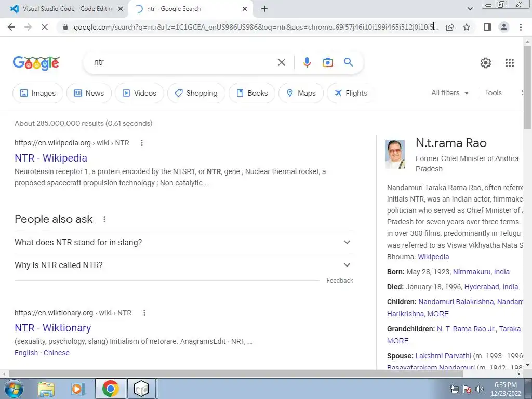Click the Google holiday logo
The image size is (532, 399).
tap(36, 63)
